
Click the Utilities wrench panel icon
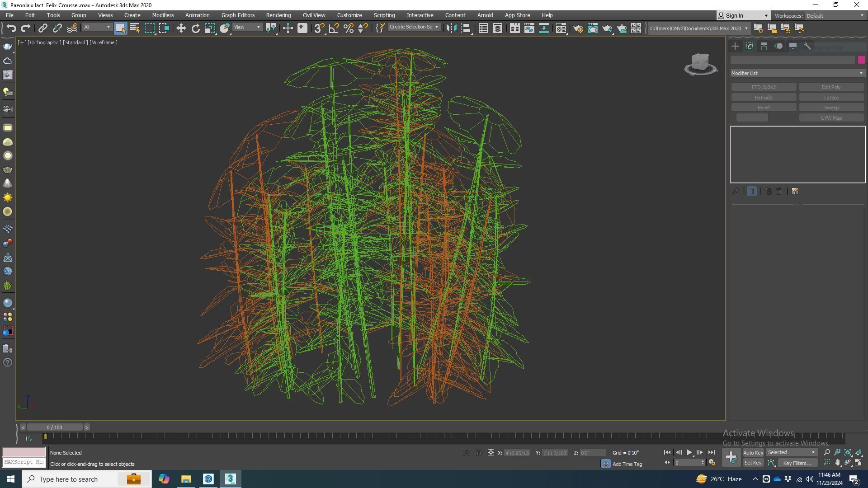(807, 46)
